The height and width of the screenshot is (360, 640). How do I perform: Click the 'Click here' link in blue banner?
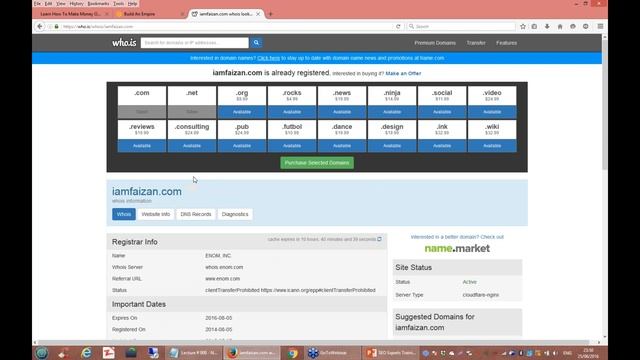point(269,58)
